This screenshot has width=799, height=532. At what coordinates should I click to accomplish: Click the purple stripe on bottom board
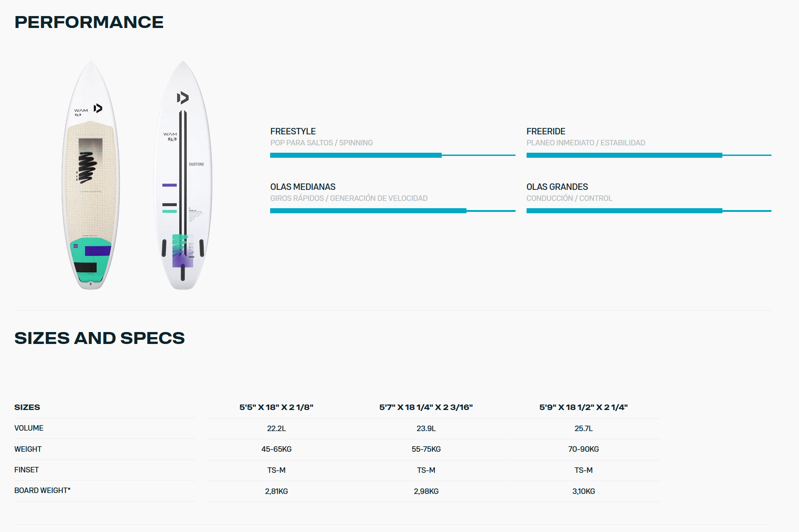[x=170, y=185]
